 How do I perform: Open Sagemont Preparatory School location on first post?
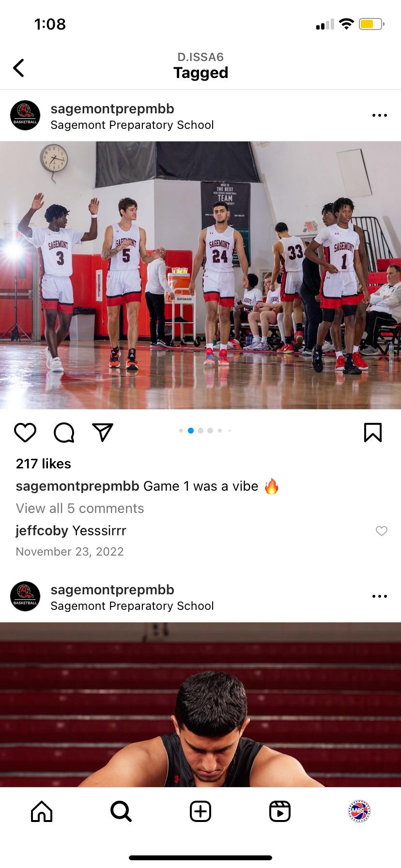tap(132, 125)
